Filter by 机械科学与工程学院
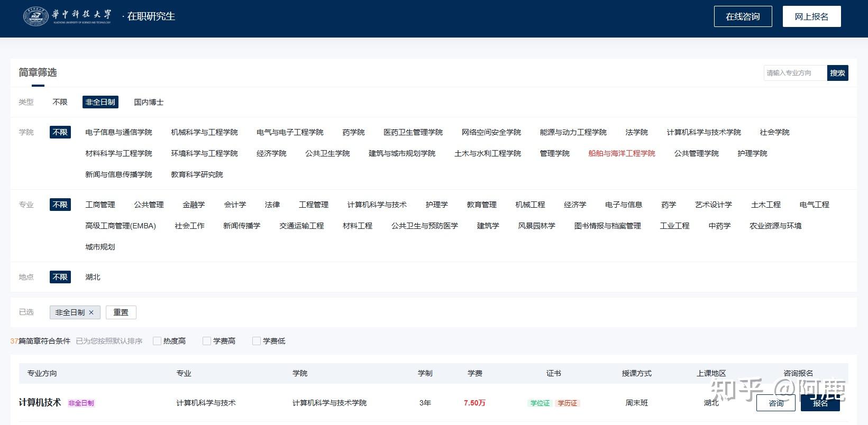The height and width of the screenshot is (425, 868). [204, 132]
